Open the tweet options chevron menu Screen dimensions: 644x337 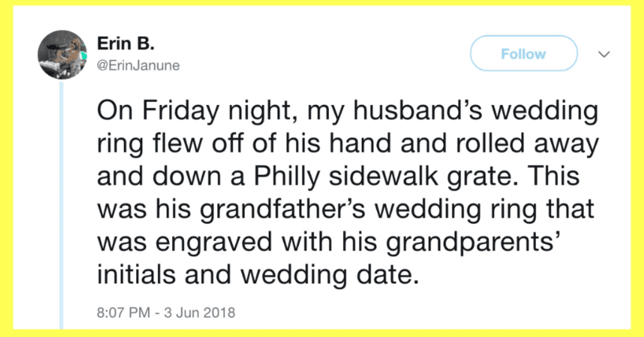pyautogui.click(x=604, y=54)
